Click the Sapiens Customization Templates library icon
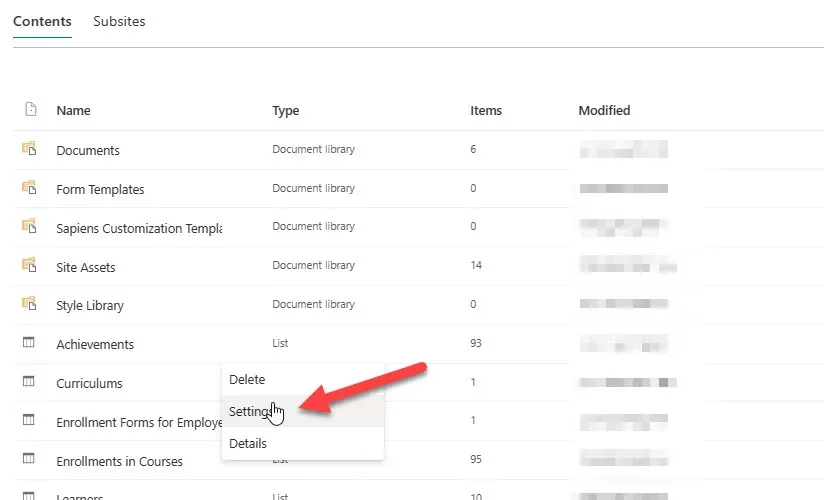 (x=29, y=227)
